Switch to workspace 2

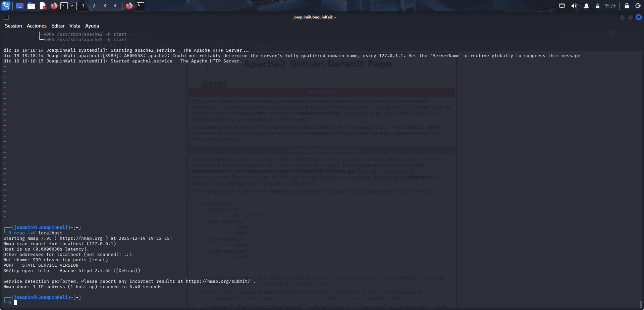[94, 5]
